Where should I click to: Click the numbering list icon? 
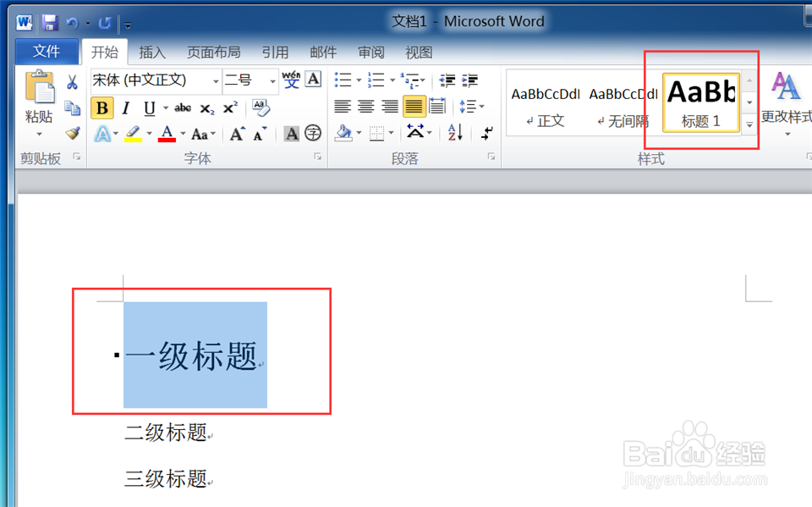(376, 80)
